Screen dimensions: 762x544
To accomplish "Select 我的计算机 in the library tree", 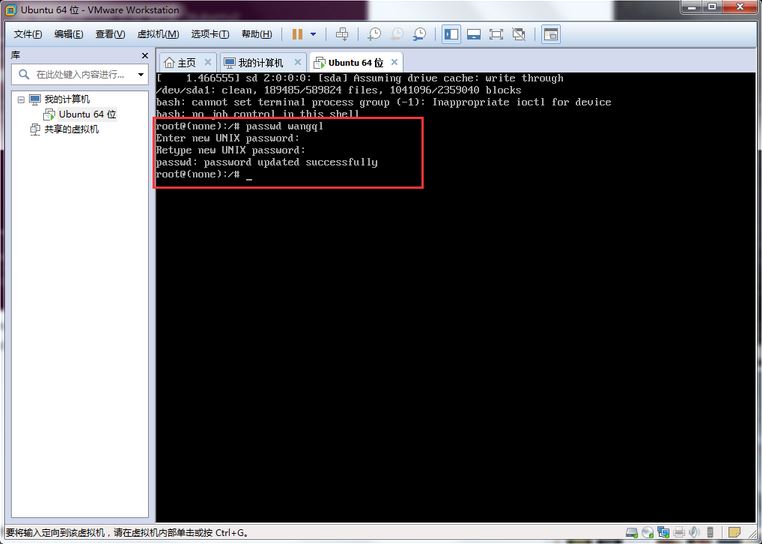I will (x=67, y=99).
